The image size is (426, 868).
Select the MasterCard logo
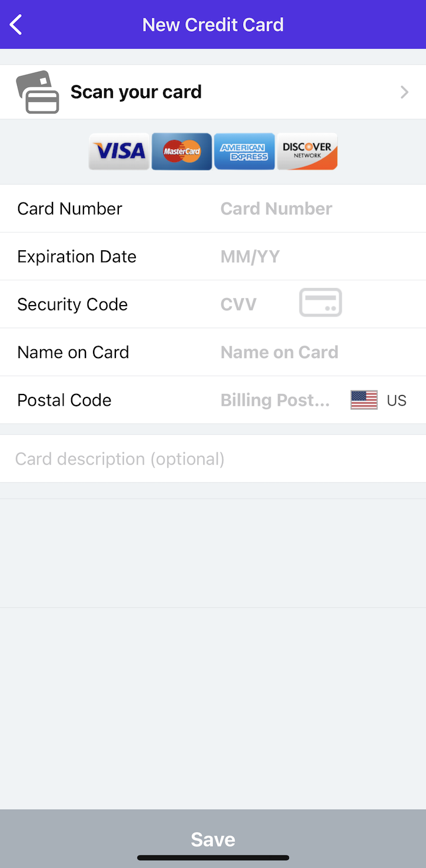[182, 151]
